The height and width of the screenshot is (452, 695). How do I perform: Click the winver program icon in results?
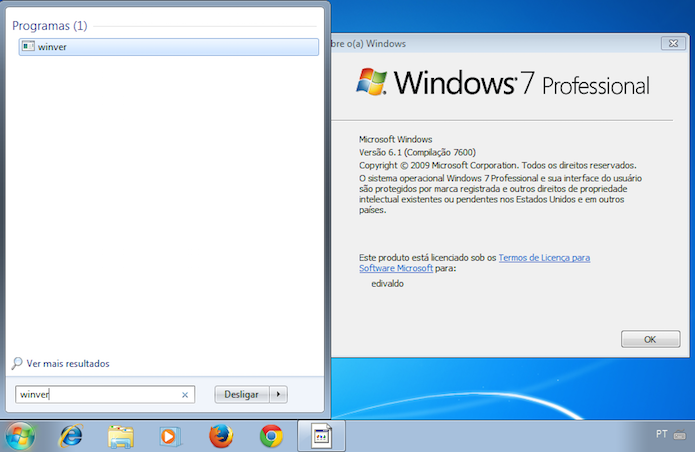[28, 46]
